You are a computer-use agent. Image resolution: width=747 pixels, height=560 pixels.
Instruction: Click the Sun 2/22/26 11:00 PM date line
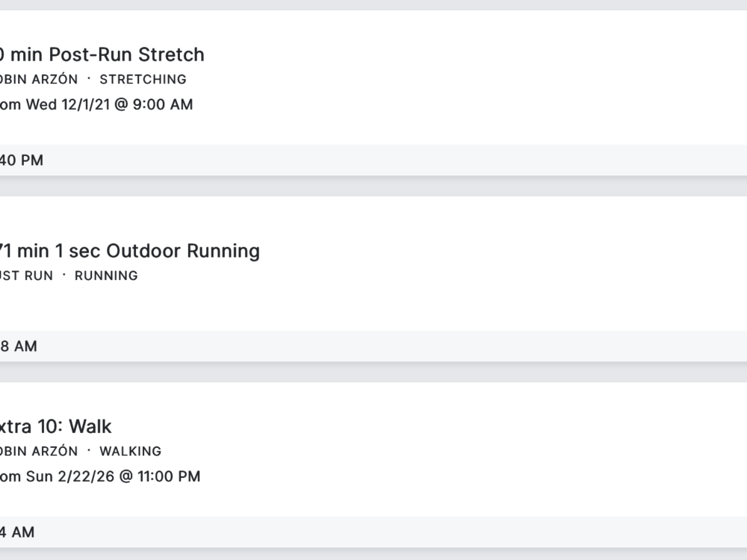point(100,476)
